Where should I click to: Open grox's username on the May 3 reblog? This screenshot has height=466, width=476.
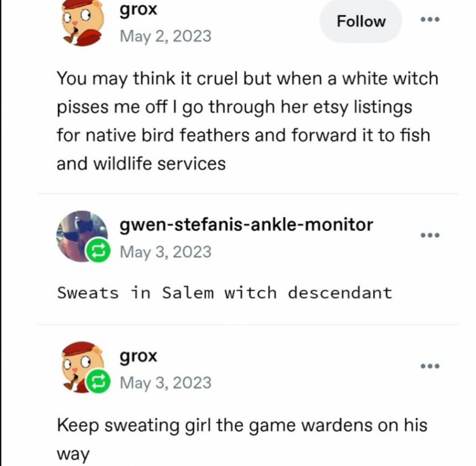pyautogui.click(x=139, y=357)
